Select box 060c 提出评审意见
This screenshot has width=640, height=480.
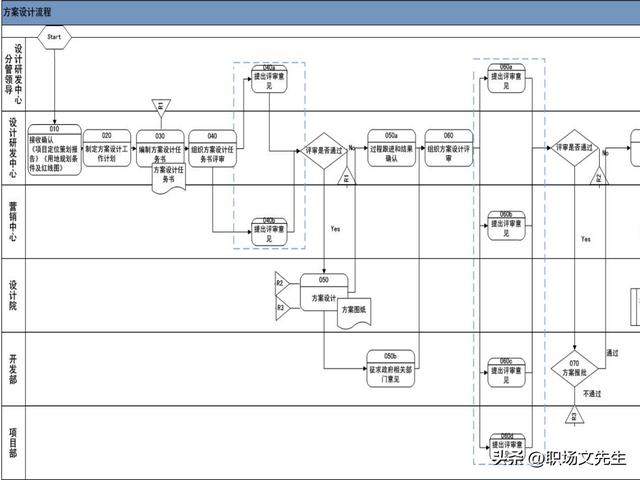point(506,373)
